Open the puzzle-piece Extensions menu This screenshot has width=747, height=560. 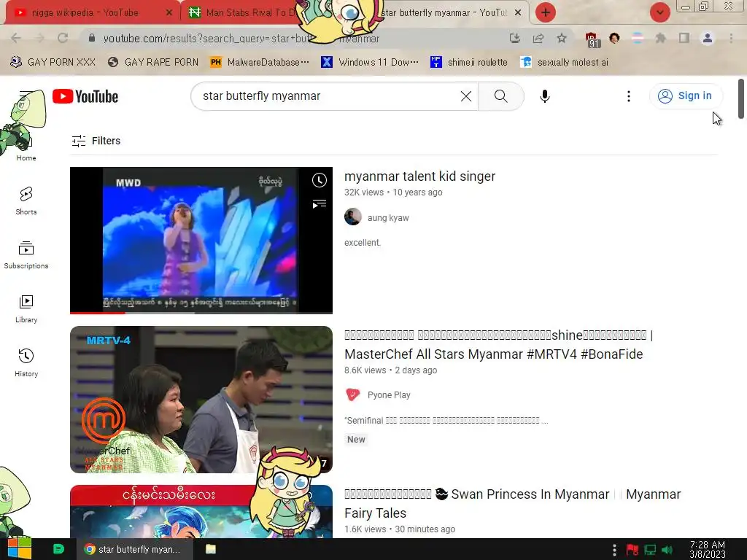tap(661, 38)
